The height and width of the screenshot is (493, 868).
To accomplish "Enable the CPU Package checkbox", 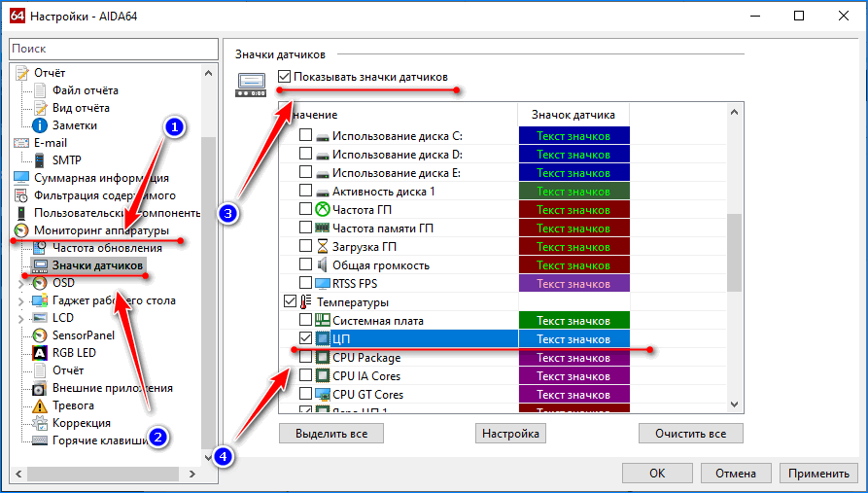I will tap(306, 358).
